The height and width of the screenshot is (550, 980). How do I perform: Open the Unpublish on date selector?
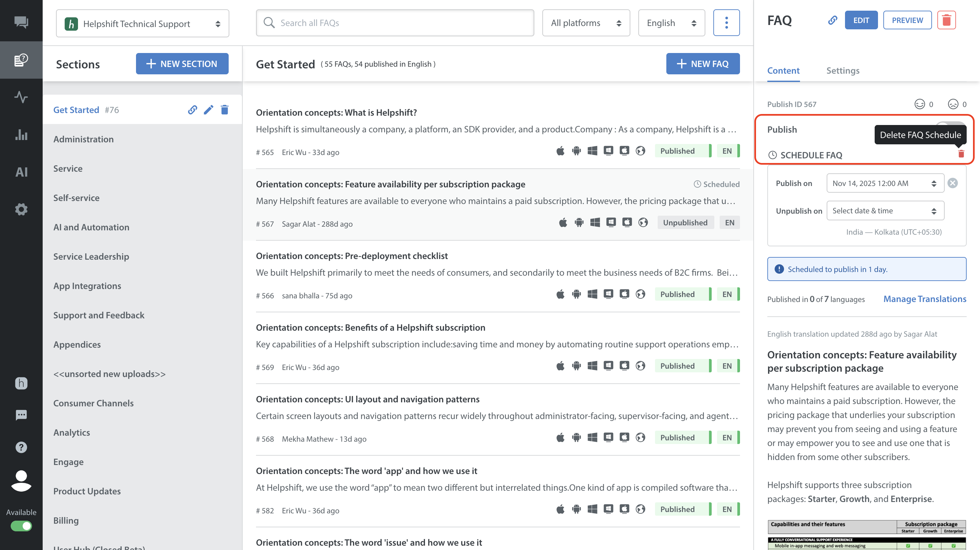[885, 211]
